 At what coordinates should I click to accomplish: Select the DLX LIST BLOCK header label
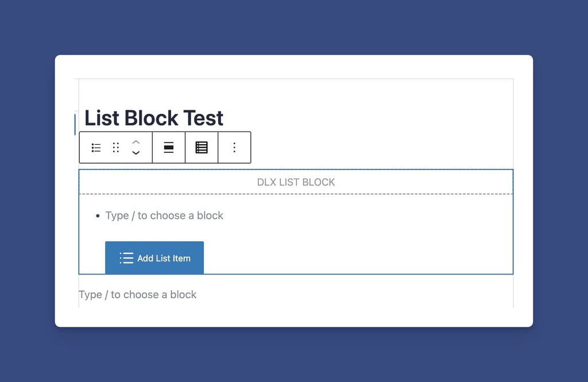(x=295, y=182)
